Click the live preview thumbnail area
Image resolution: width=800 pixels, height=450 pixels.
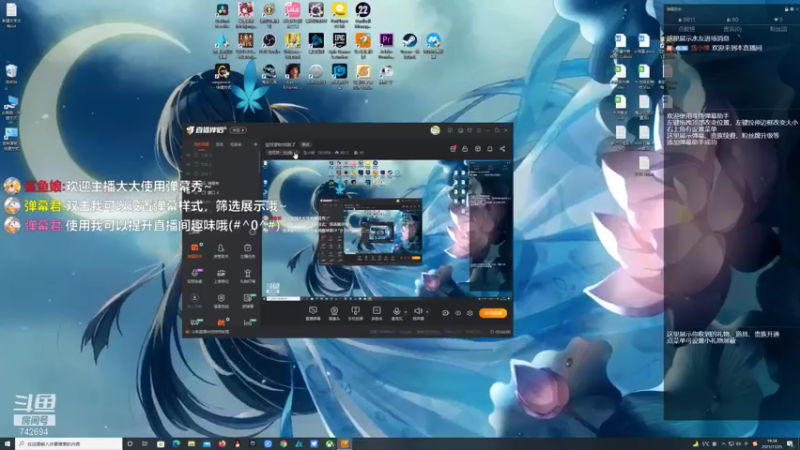tap(387, 230)
